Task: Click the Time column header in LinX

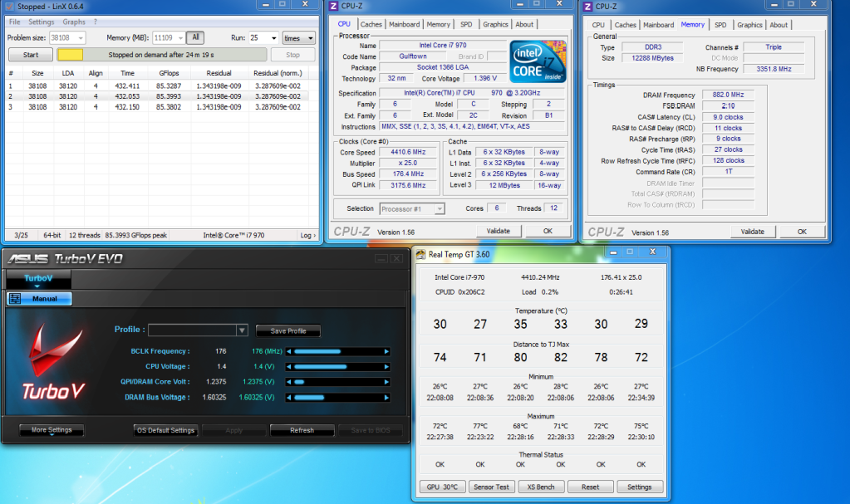Action: 127,73
